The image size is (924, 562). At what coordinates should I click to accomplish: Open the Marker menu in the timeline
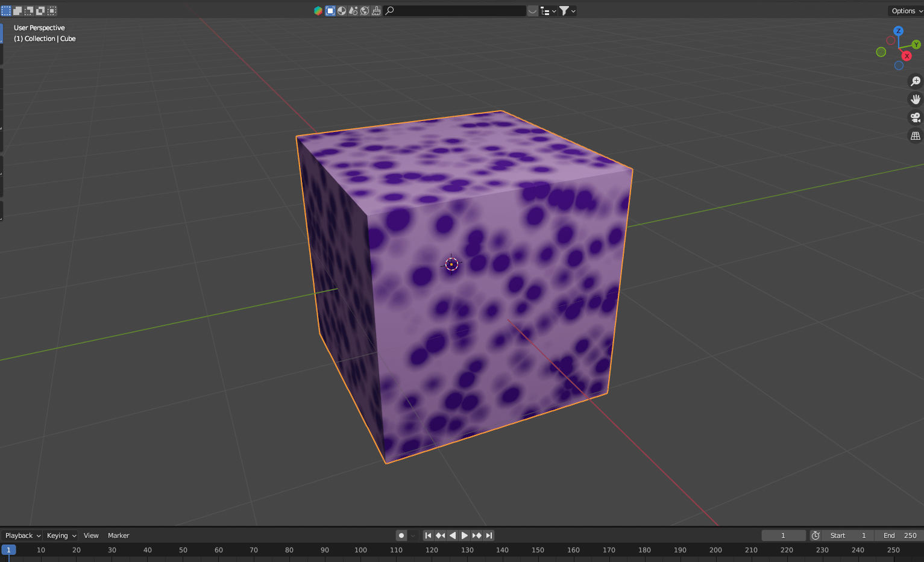click(x=118, y=535)
